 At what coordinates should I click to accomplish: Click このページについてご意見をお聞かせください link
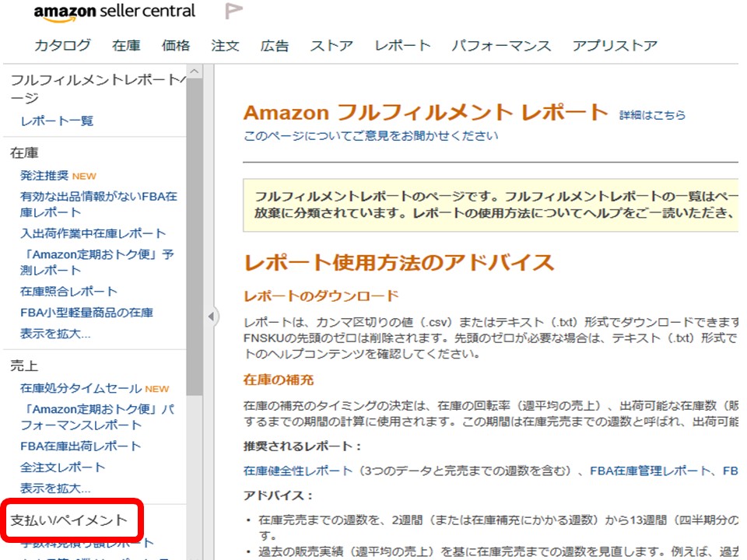pos(370,135)
